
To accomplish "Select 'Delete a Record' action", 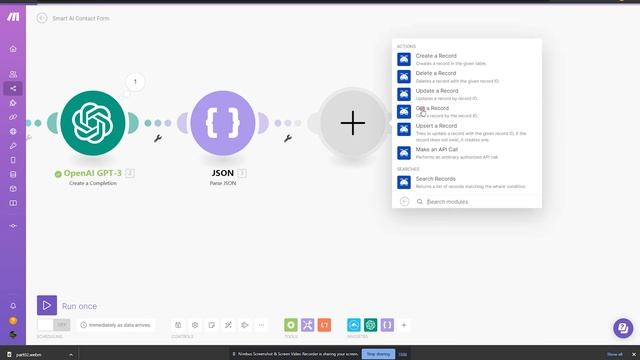I will tap(467, 77).
